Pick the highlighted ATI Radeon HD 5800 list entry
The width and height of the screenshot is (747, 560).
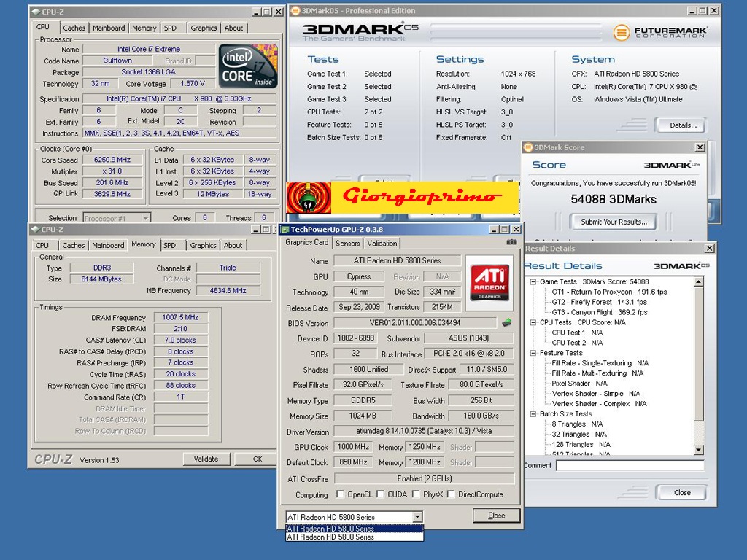(x=355, y=529)
